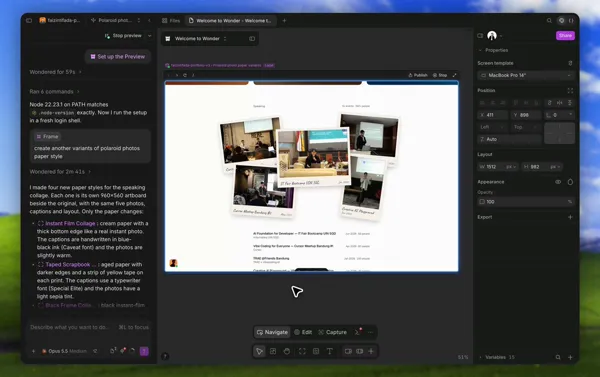Click the search icon in top bar
The width and height of the screenshot is (600, 377).
tap(549, 21)
